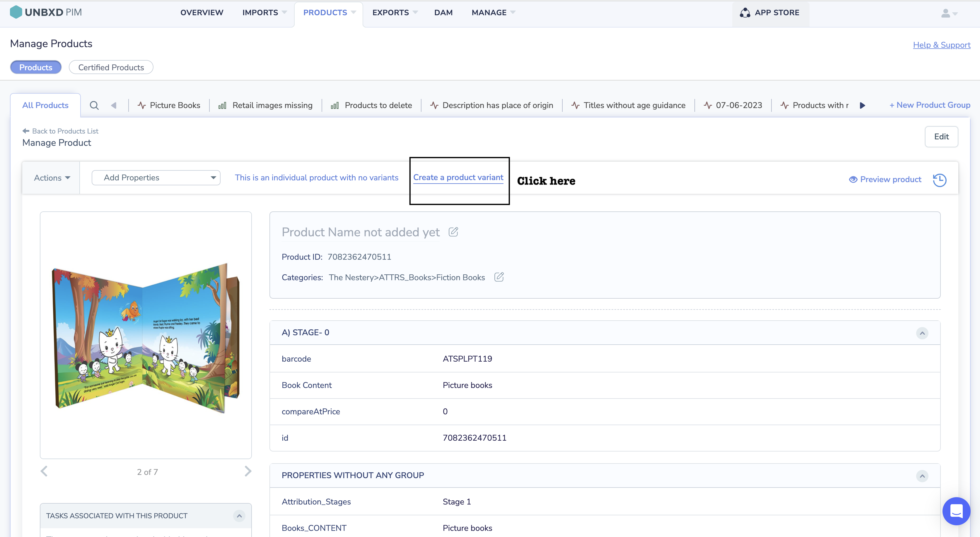The width and height of the screenshot is (980, 537).
Task: Click the back arrow to Products List
Action: click(26, 131)
